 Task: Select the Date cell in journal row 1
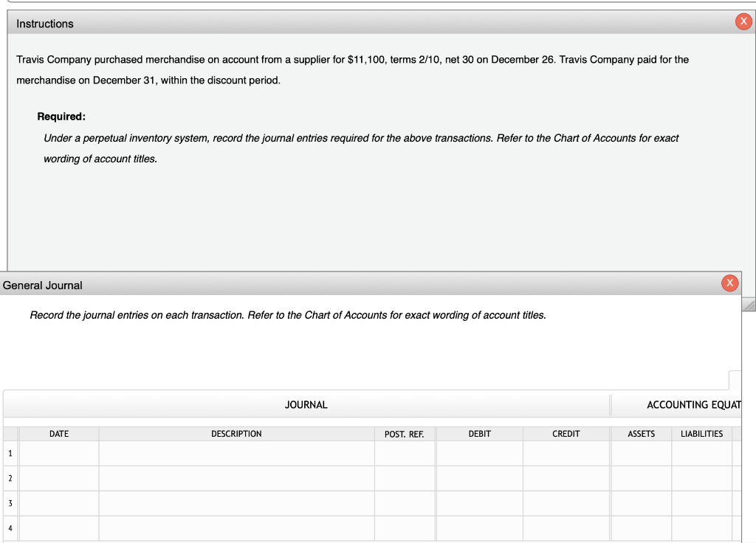point(58,453)
